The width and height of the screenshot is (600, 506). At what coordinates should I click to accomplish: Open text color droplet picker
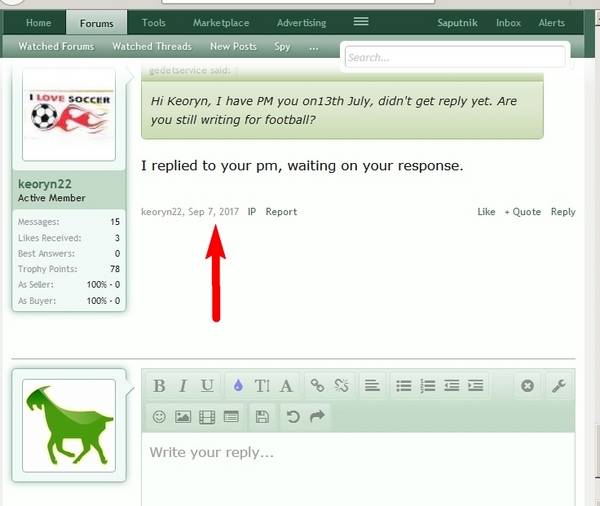tap(238, 386)
